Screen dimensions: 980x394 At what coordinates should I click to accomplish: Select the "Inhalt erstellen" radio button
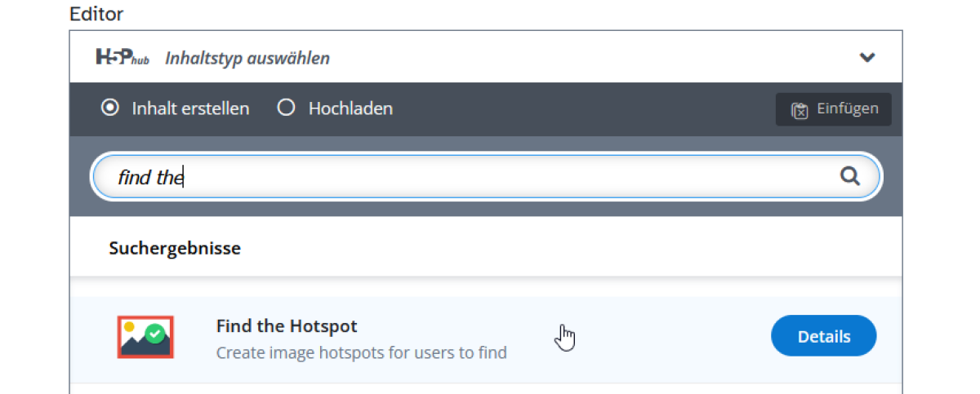pyautogui.click(x=109, y=108)
